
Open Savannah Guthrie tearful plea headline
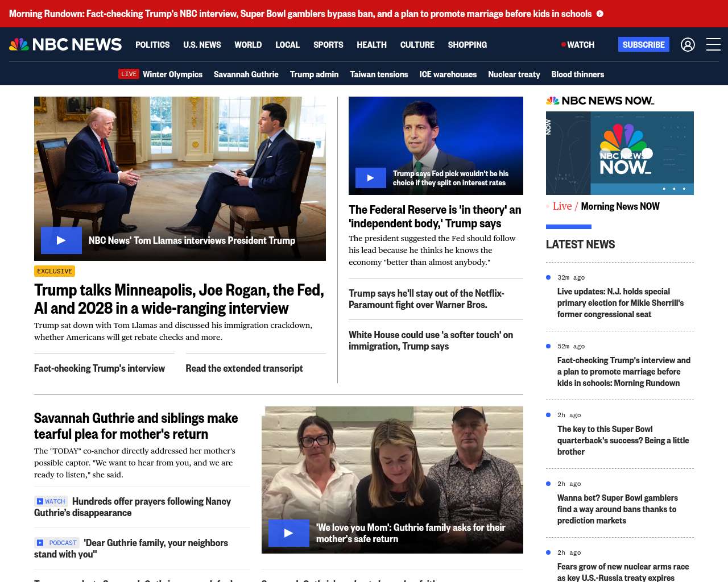pyautogui.click(x=136, y=426)
